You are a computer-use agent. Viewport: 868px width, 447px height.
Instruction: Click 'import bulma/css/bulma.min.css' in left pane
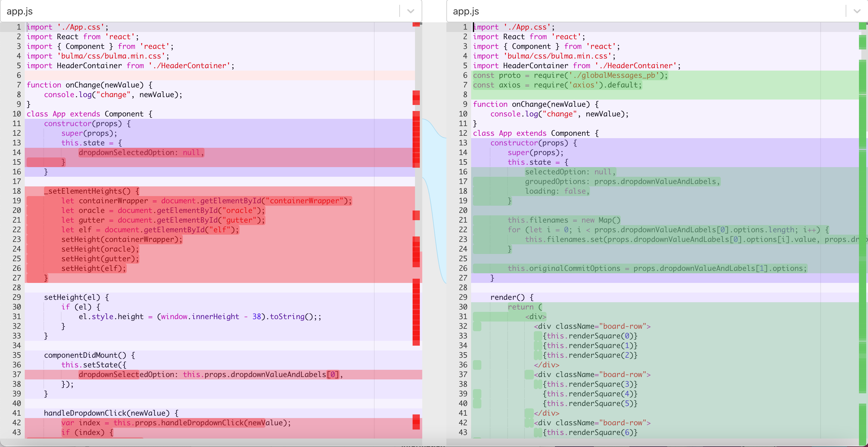click(x=98, y=56)
